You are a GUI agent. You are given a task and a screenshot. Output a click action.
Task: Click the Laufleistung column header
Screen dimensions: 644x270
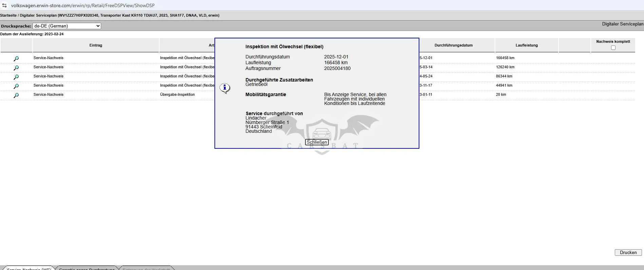[527, 45]
